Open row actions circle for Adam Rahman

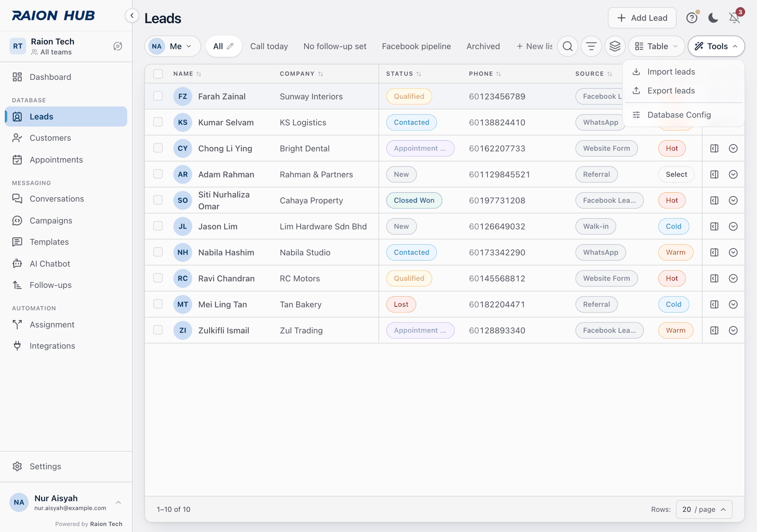pos(733,174)
